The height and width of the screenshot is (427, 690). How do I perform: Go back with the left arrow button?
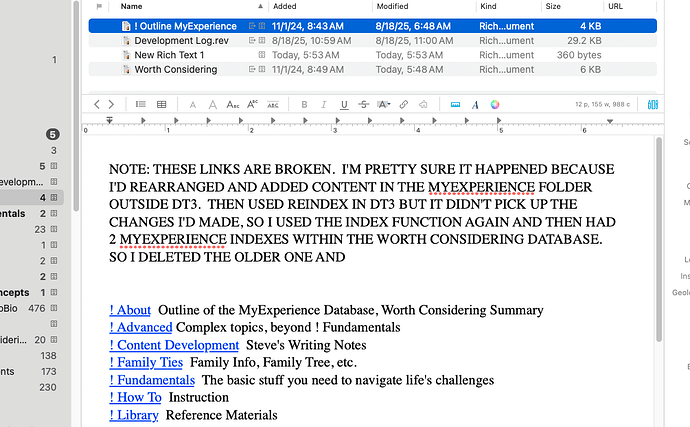click(97, 104)
